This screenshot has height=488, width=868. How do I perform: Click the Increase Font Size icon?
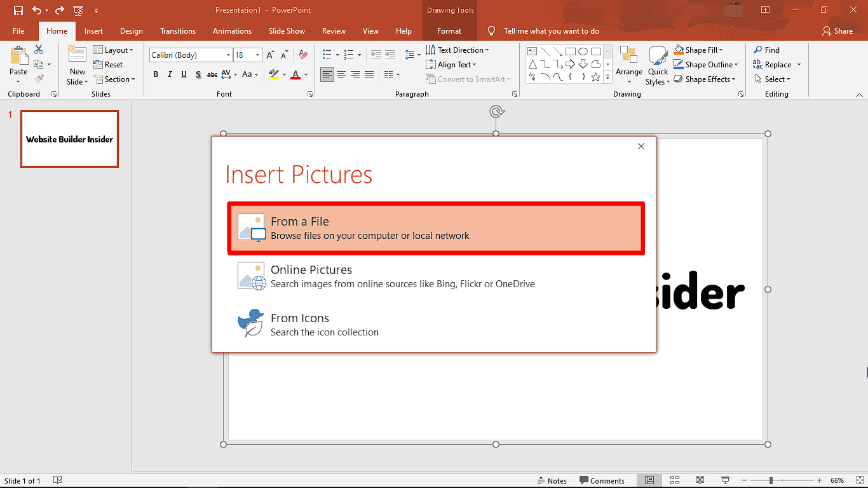[x=269, y=55]
